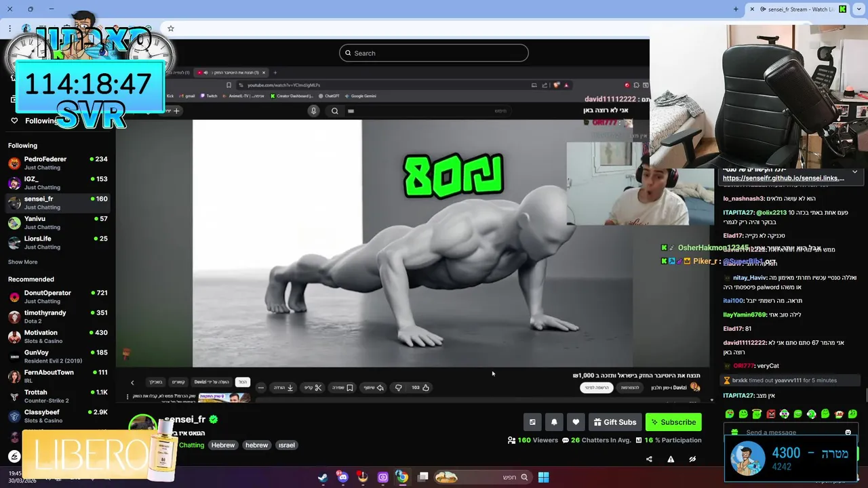Follow channel with heart icon button
Viewport: 868px width, 488px height.
point(576,422)
